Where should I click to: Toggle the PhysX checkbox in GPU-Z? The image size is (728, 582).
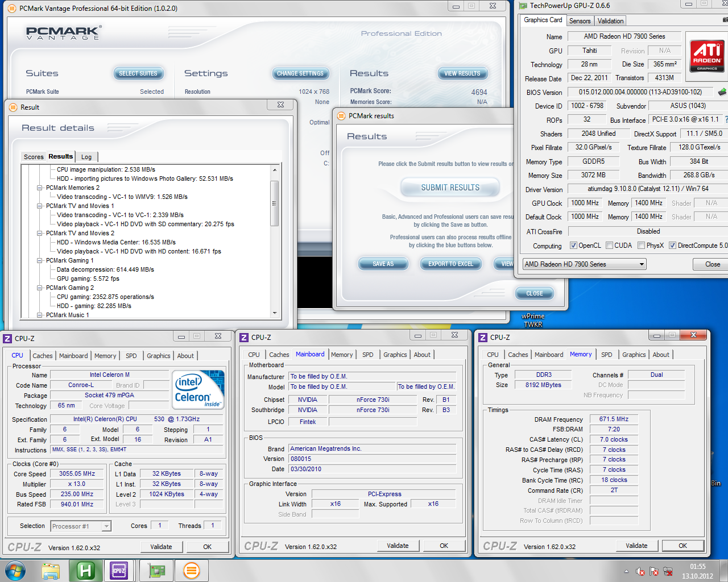coord(641,246)
